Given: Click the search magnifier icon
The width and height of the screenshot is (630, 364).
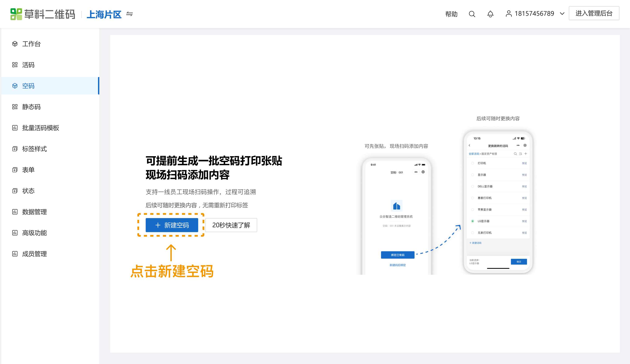Looking at the screenshot, I should (x=472, y=14).
